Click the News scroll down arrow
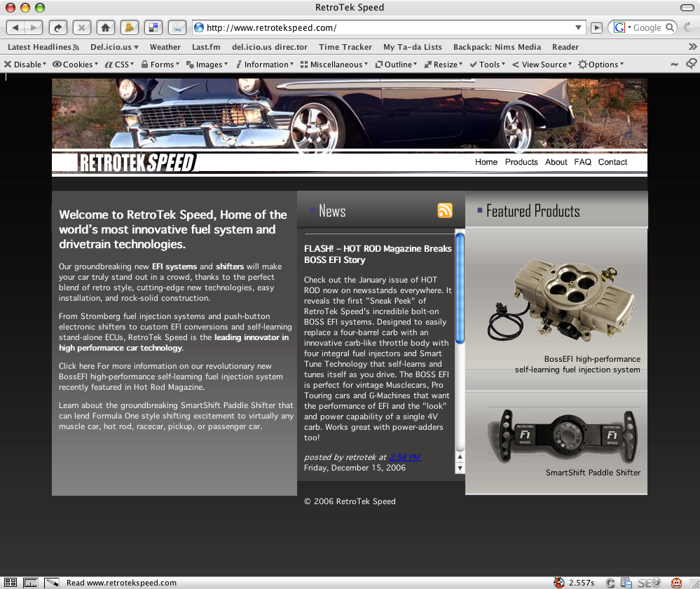The image size is (700, 589). click(x=460, y=468)
